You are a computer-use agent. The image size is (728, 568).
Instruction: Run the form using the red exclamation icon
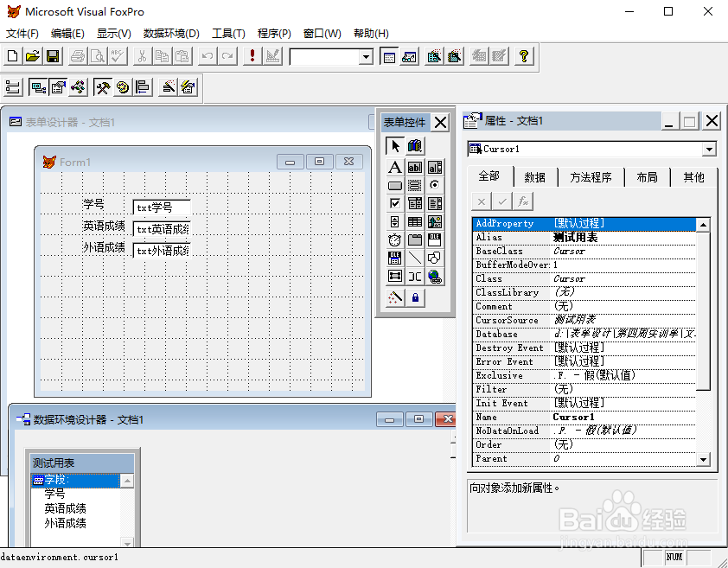[252, 56]
